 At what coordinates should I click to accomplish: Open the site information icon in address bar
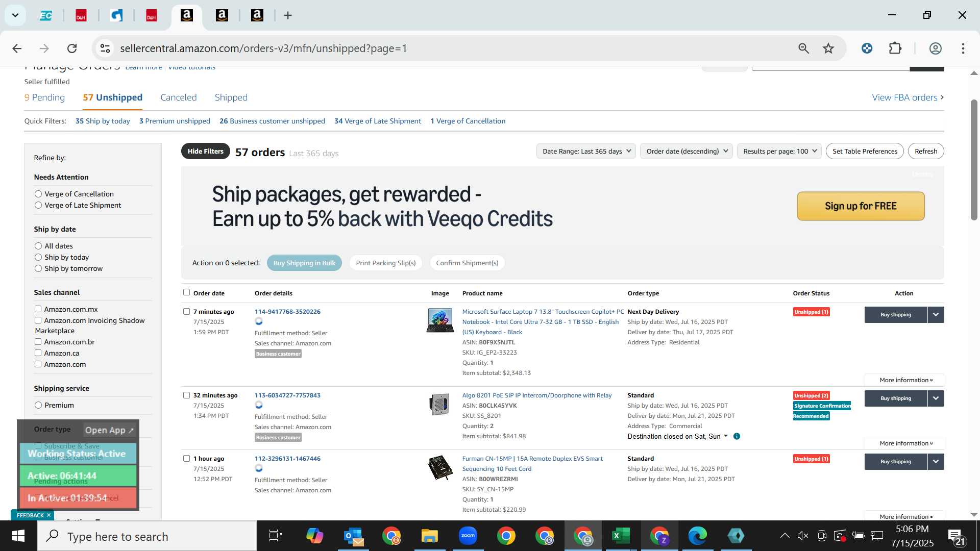(105, 48)
